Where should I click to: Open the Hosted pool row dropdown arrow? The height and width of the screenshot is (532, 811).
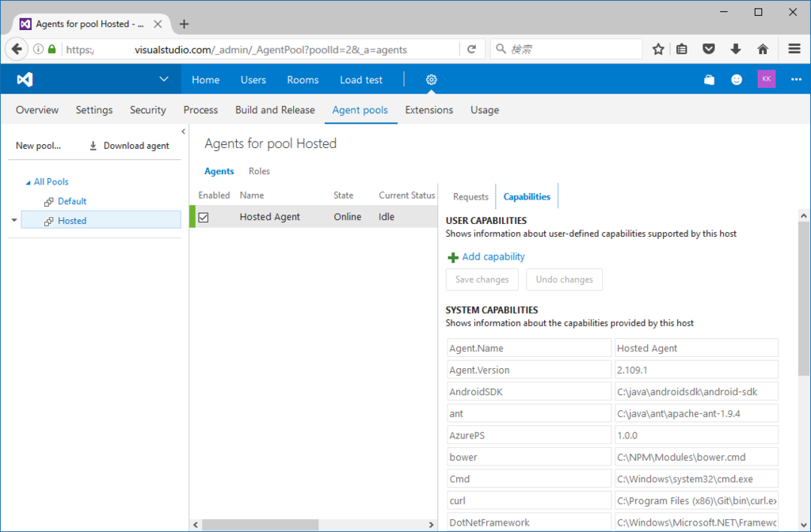pyautogui.click(x=14, y=220)
